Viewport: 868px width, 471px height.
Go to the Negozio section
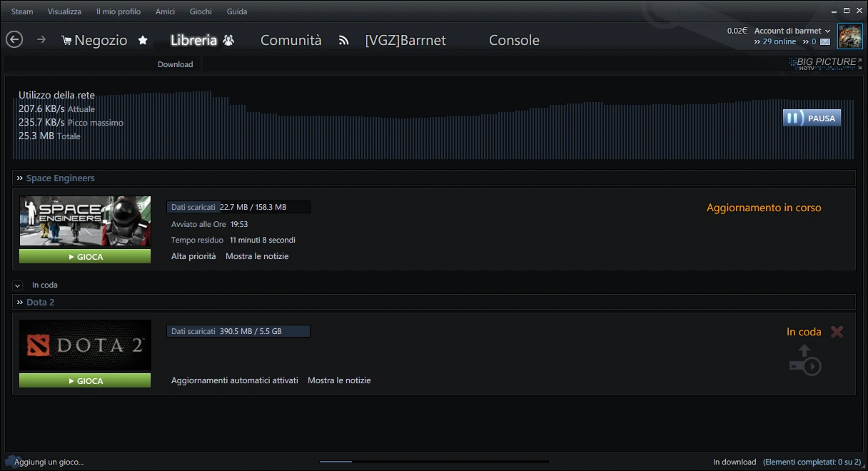[101, 41]
